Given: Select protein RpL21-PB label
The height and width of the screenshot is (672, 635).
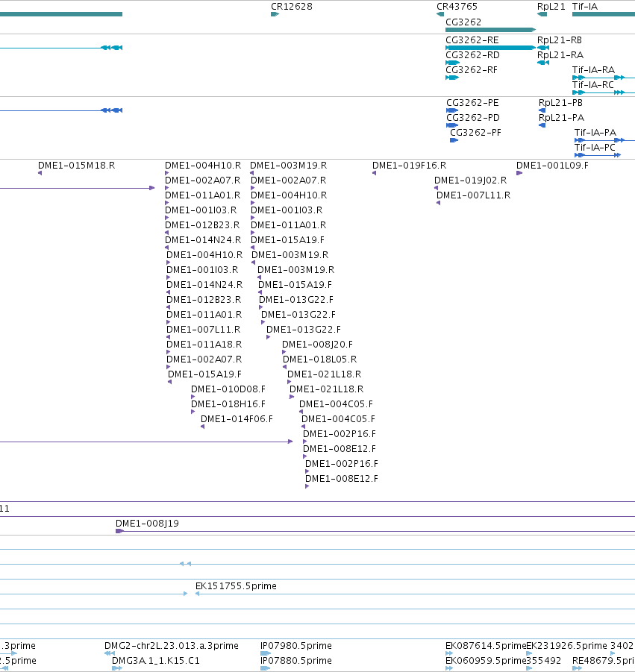Looking at the screenshot, I should pyautogui.click(x=560, y=103).
